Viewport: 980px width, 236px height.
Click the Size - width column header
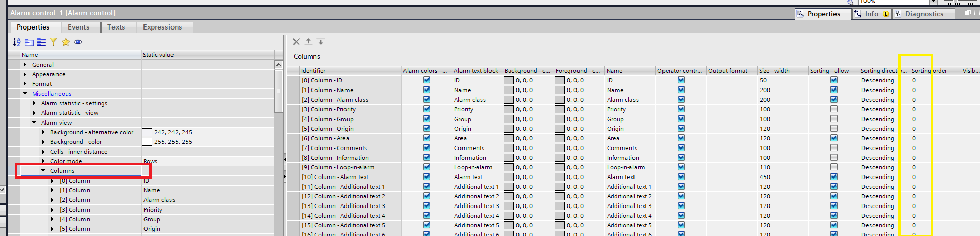783,71
